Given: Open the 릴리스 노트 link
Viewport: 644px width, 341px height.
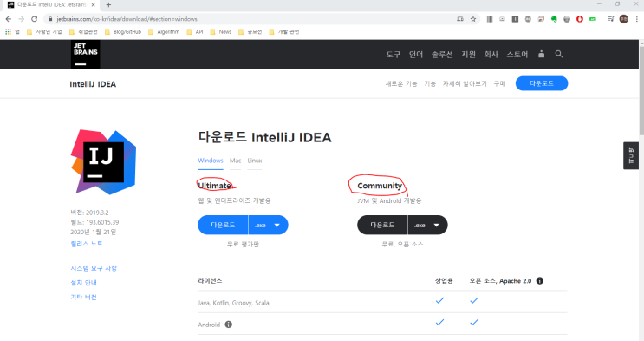Looking at the screenshot, I should pos(87,244).
